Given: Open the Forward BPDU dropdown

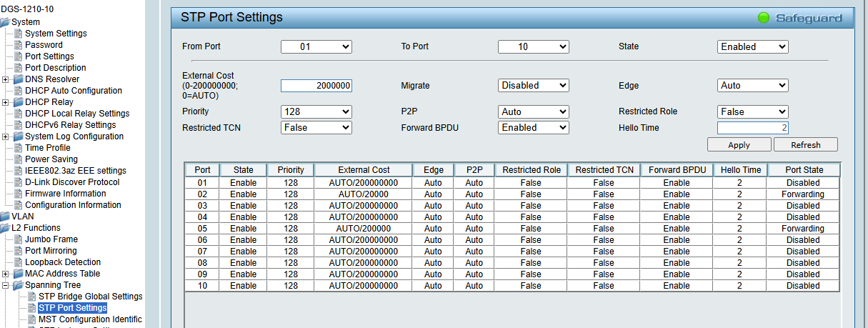Looking at the screenshot, I should click(533, 127).
